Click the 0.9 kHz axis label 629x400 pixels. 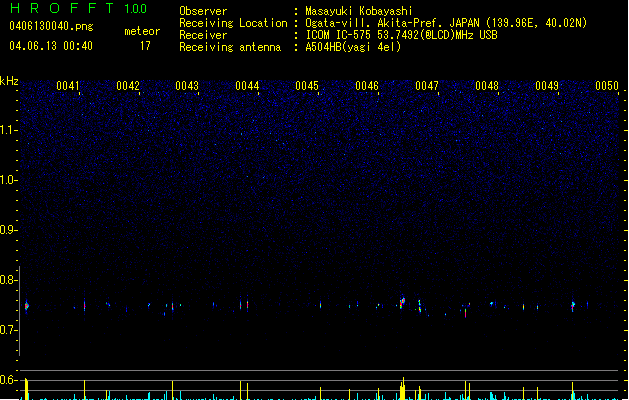pos(8,230)
